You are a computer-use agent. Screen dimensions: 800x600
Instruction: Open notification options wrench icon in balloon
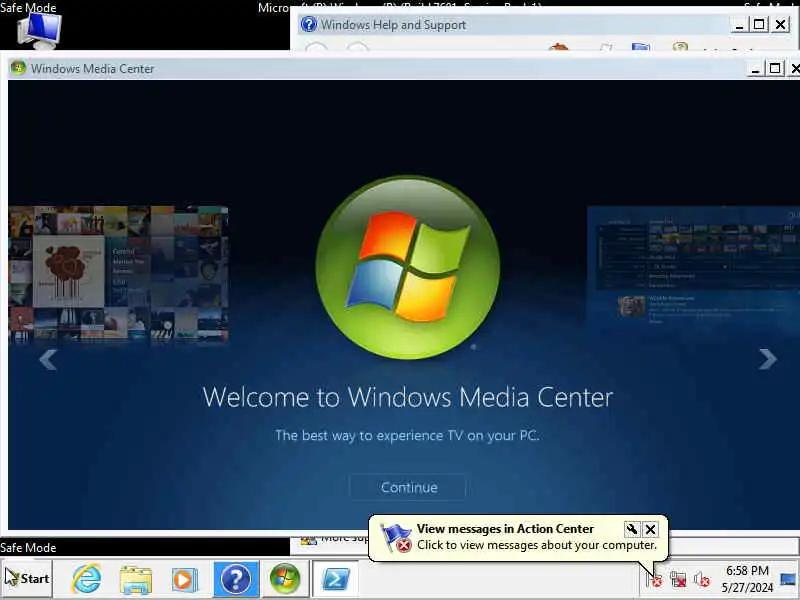tap(632, 529)
